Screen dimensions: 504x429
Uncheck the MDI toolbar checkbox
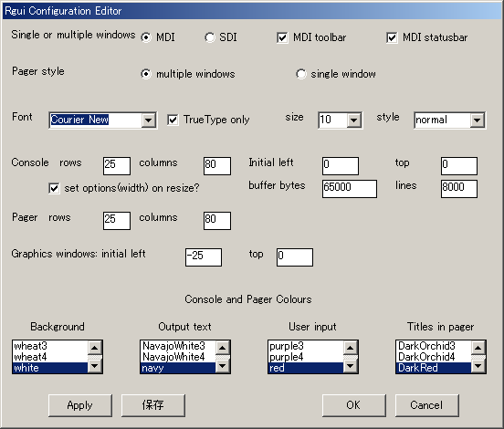point(282,37)
